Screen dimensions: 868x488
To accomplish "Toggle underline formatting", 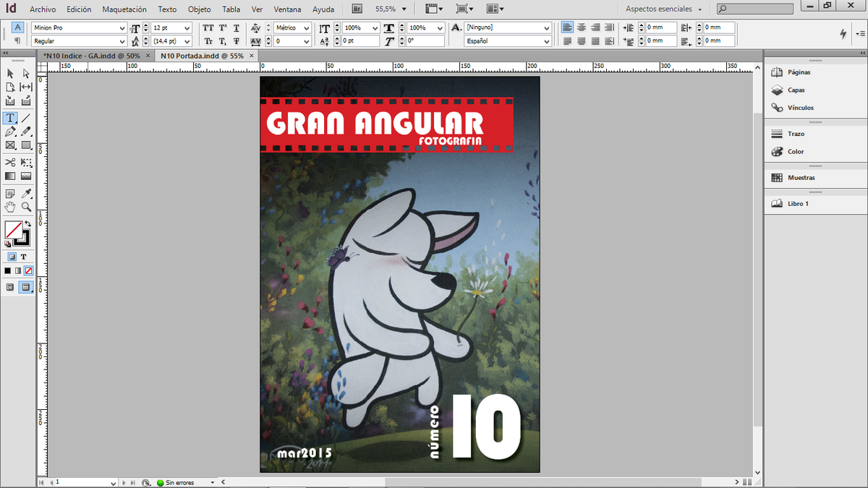I will click(237, 27).
